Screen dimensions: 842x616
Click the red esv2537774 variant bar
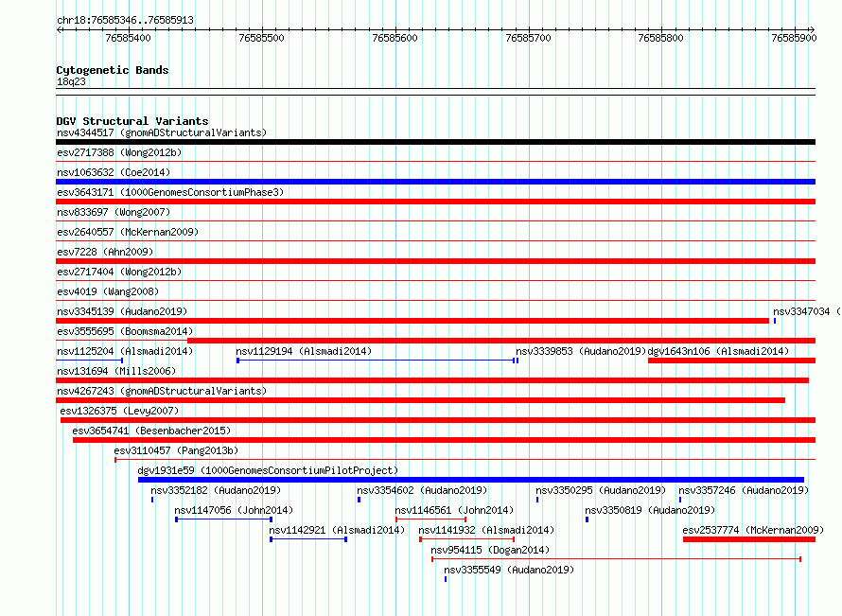click(x=749, y=539)
